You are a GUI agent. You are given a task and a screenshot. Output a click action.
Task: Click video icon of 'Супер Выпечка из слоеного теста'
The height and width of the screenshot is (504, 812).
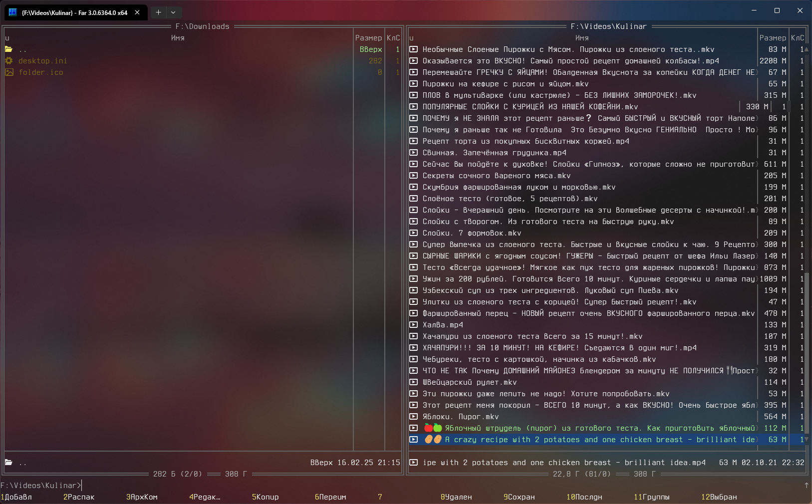[x=413, y=245]
